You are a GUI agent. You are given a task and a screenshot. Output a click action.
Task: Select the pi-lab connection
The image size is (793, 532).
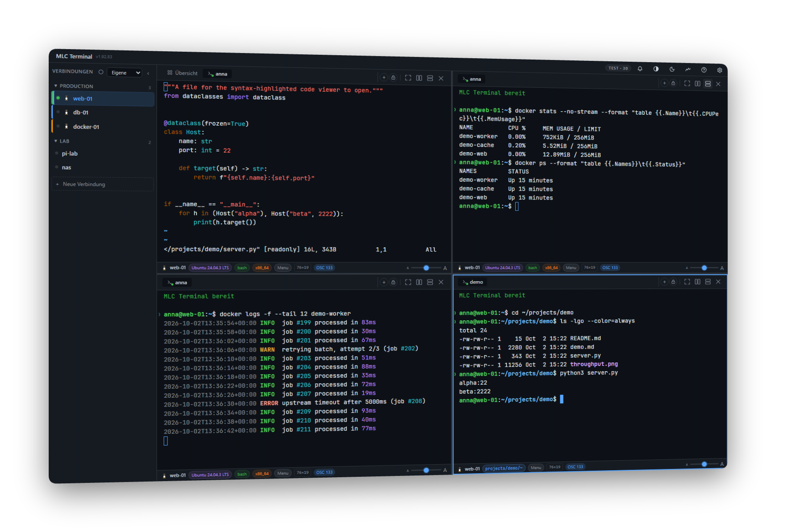103,153
